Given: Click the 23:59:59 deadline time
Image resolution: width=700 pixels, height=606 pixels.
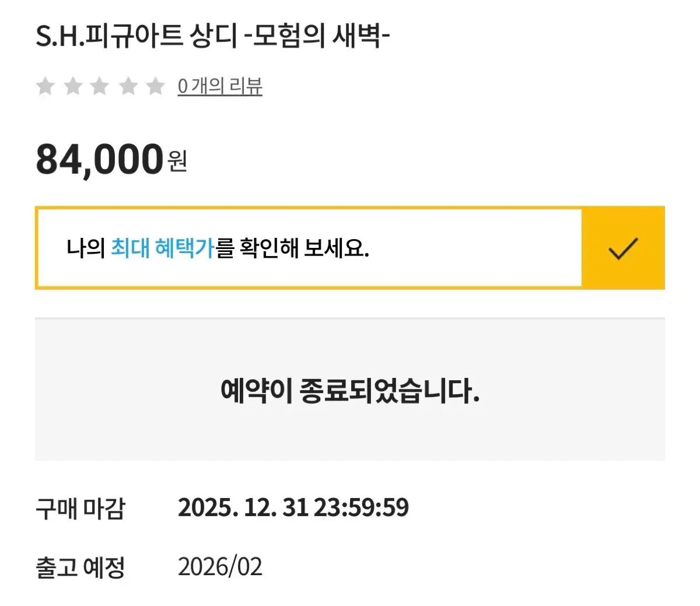Looking at the screenshot, I should pyautogui.click(x=362, y=507).
